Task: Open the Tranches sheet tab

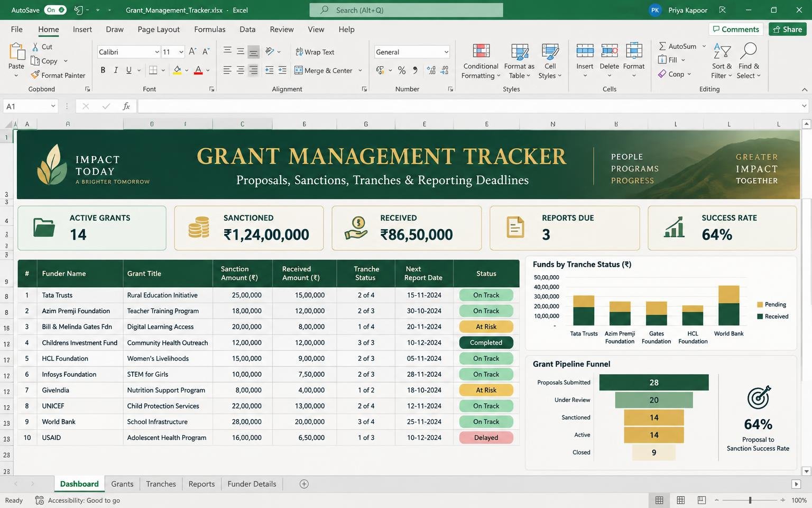Action: (x=161, y=484)
